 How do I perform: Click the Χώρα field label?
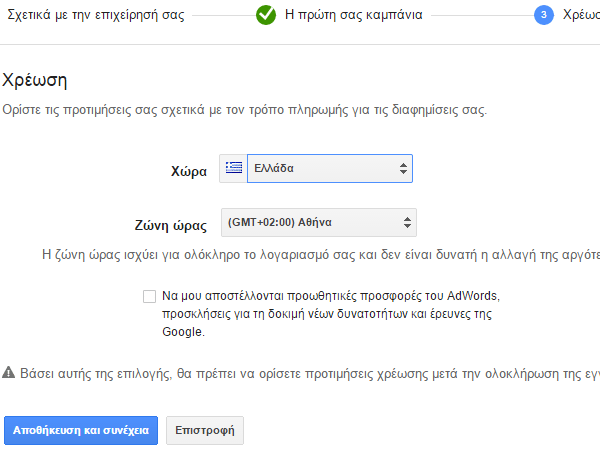tap(189, 171)
